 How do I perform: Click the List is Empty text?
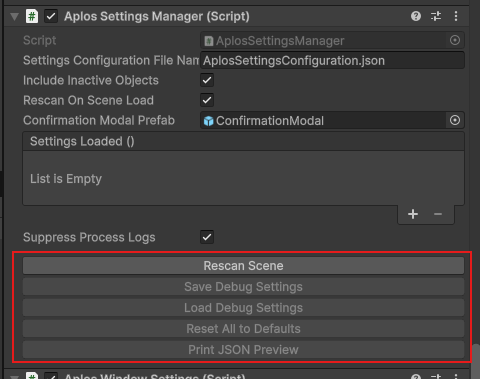point(66,179)
